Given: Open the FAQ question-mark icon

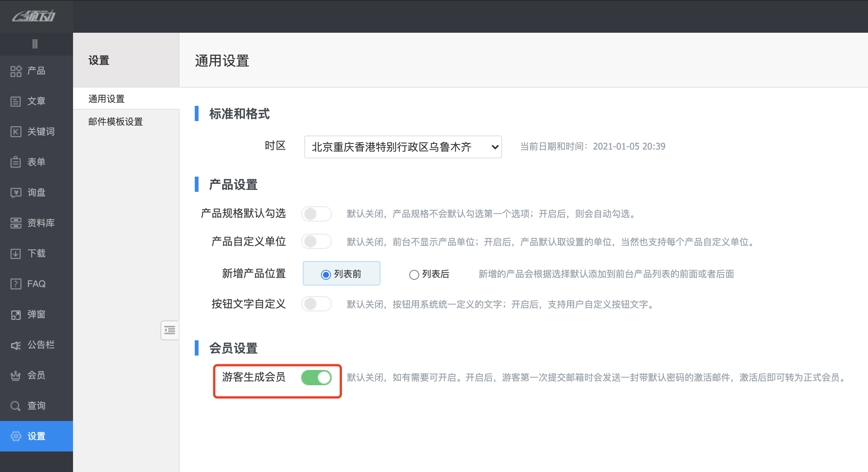Looking at the screenshot, I should coord(16,284).
